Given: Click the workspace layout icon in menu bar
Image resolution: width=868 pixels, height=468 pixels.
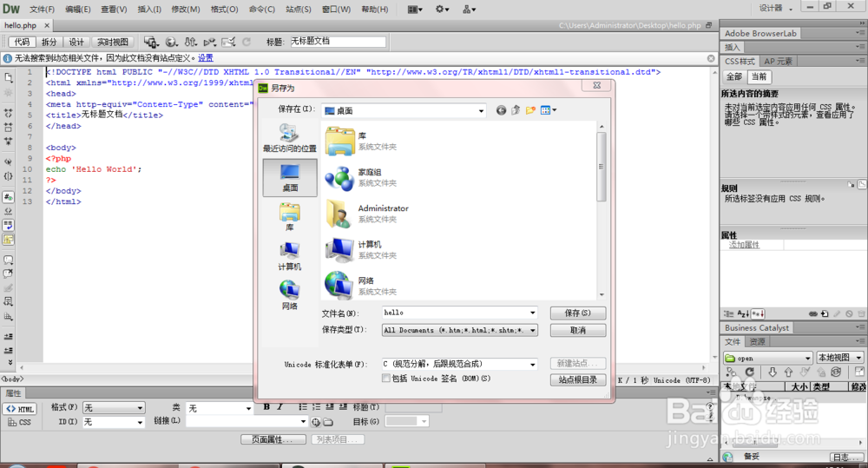Looking at the screenshot, I should [415, 10].
